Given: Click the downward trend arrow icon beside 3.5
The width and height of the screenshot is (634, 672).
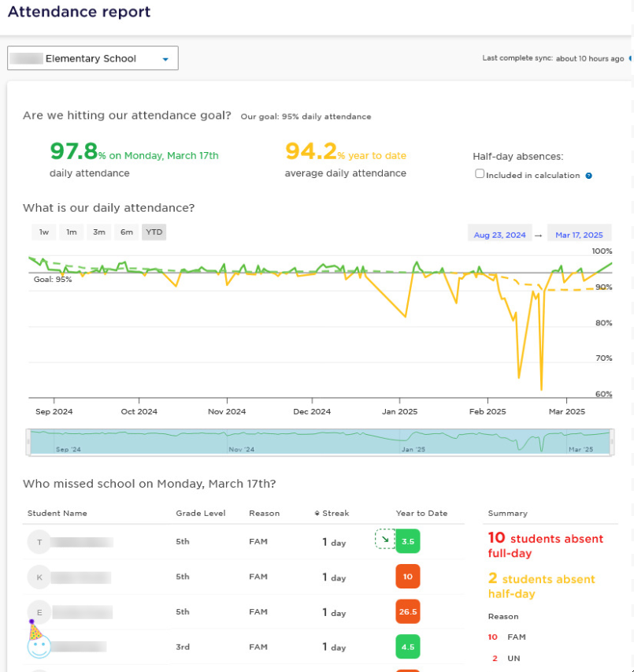Looking at the screenshot, I should tap(384, 540).
